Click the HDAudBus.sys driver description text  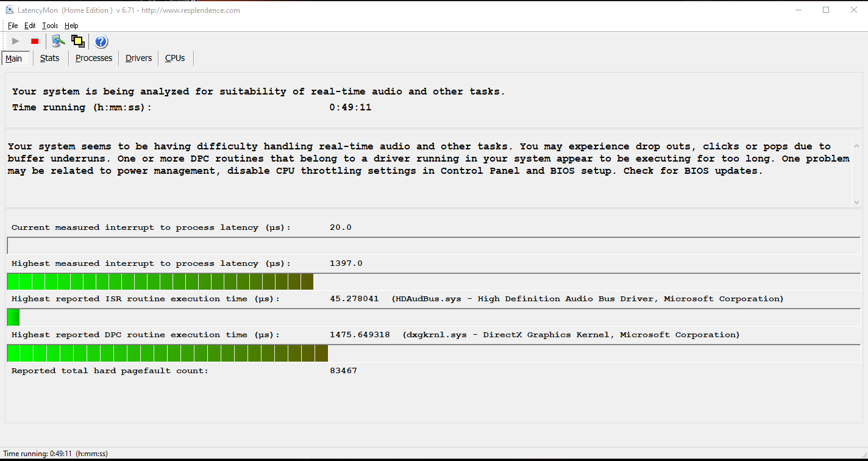pos(588,299)
